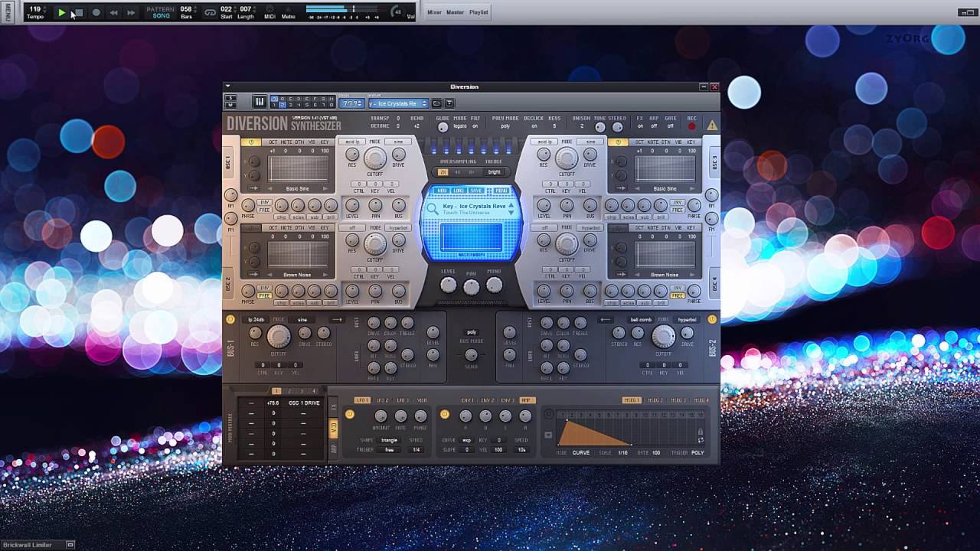This screenshot has width=980, height=551.
Task: Switch to the MSEG 2 tab
Action: (x=655, y=400)
